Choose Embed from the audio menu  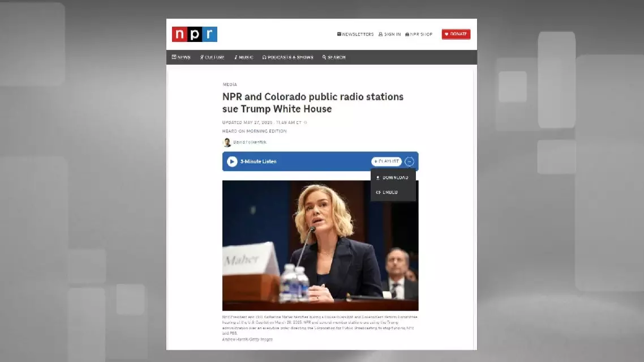pyautogui.click(x=387, y=193)
